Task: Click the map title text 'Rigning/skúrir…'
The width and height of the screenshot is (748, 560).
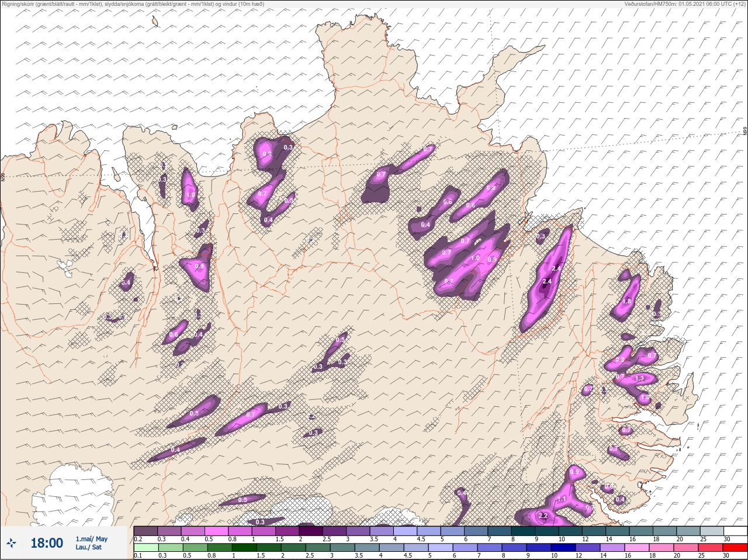Action: point(133,4)
